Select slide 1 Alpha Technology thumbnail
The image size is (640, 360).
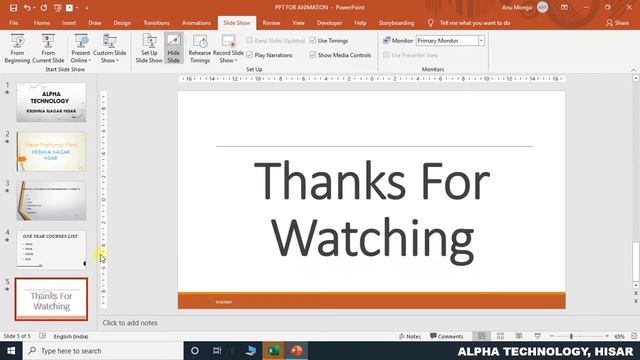click(51, 102)
